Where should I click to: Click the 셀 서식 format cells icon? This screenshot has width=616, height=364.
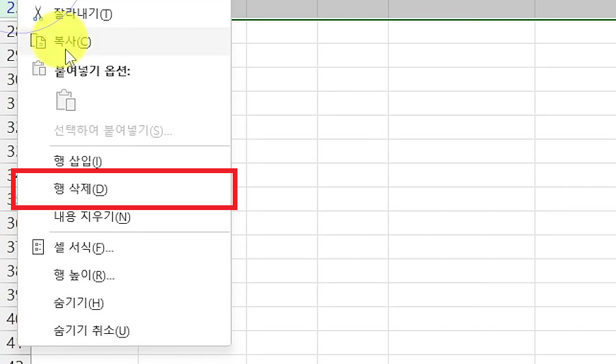coord(38,247)
